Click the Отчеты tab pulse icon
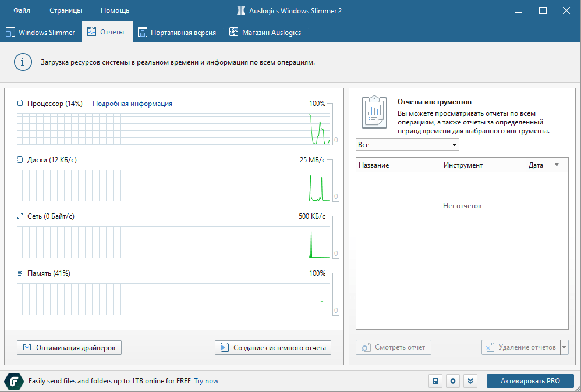581x392 pixels. (x=91, y=32)
